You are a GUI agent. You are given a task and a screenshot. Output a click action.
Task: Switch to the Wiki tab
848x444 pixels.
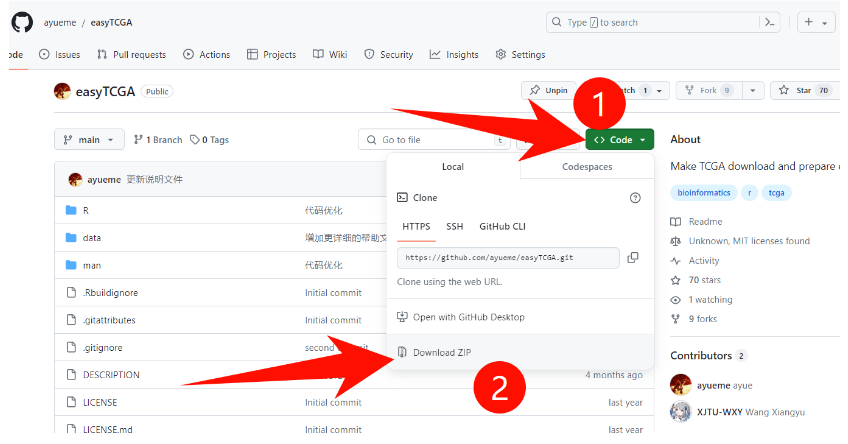coord(330,55)
